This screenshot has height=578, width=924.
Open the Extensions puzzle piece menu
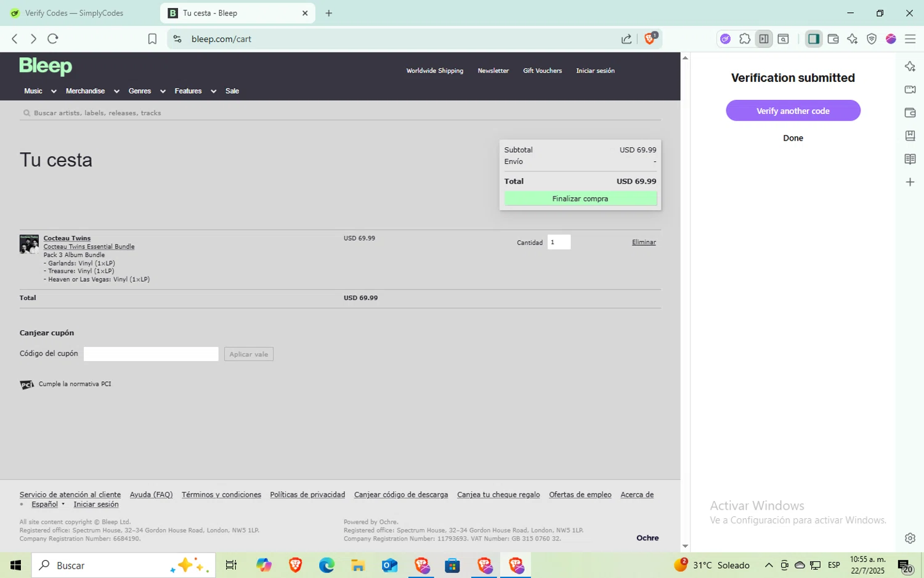(745, 39)
